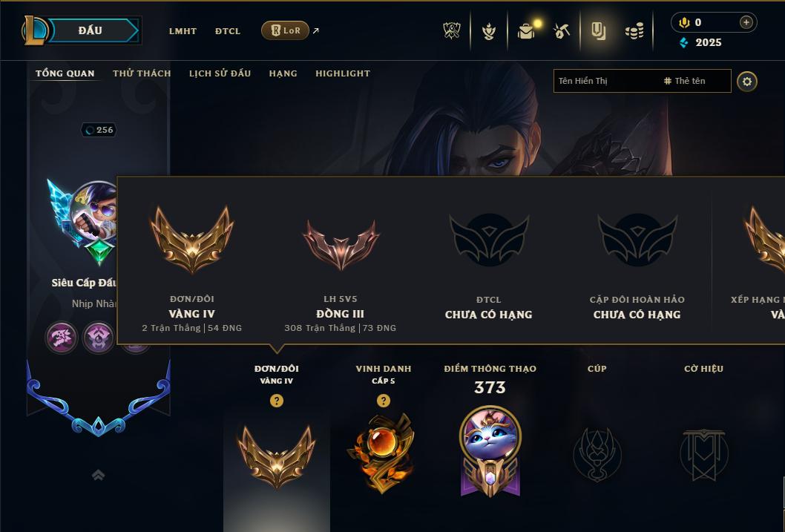
Task: Purchase RP with the plus button
Action: click(x=746, y=22)
